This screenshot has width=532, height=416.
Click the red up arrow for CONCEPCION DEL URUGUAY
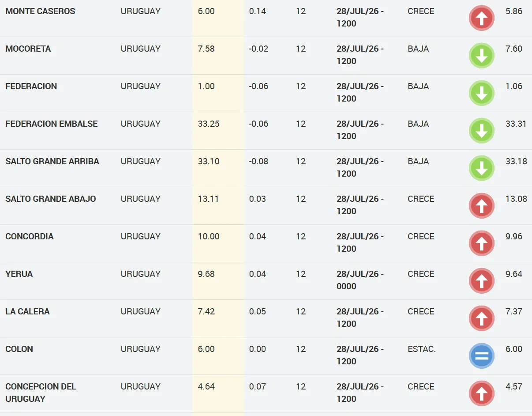coord(481,393)
